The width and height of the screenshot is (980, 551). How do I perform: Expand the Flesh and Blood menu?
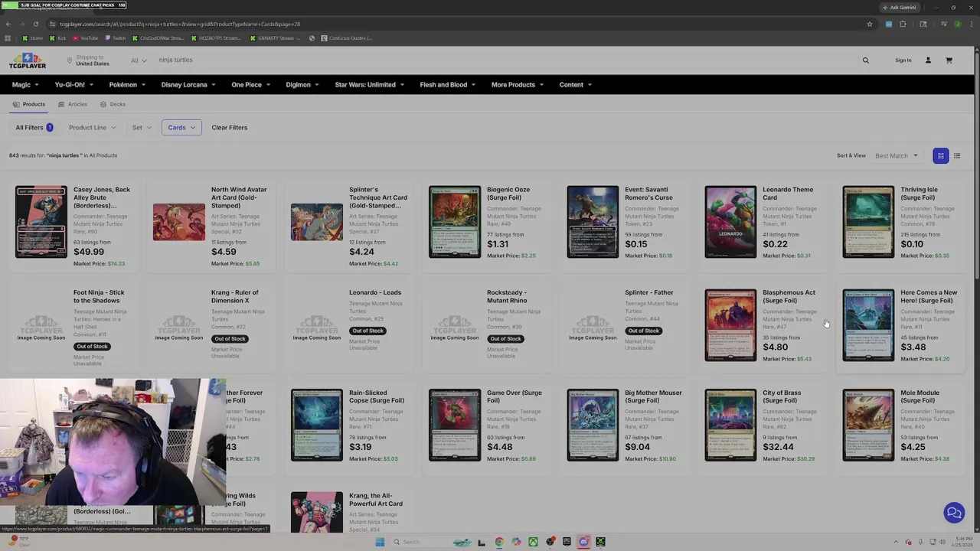coord(447,85)
